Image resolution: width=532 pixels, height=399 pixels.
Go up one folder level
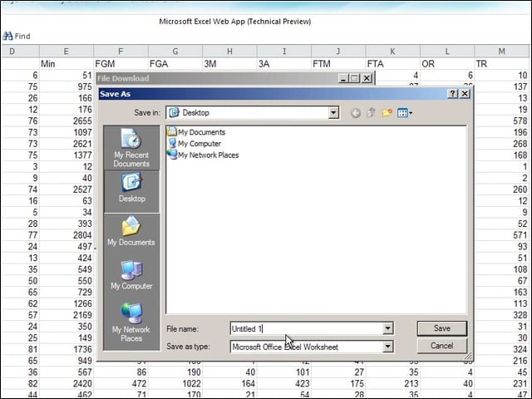tap(371, 113)
